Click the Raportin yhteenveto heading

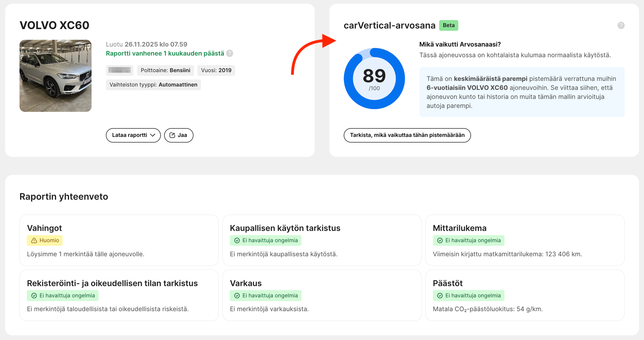point(64,196)
